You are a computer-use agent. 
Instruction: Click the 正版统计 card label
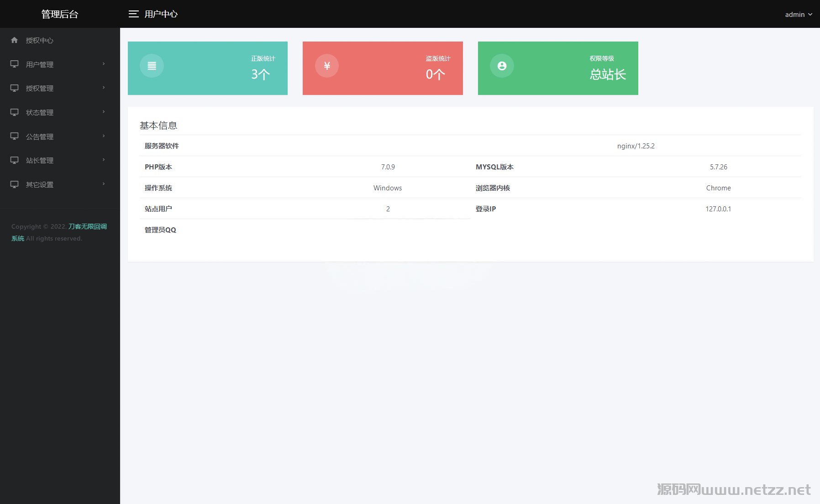263,58
